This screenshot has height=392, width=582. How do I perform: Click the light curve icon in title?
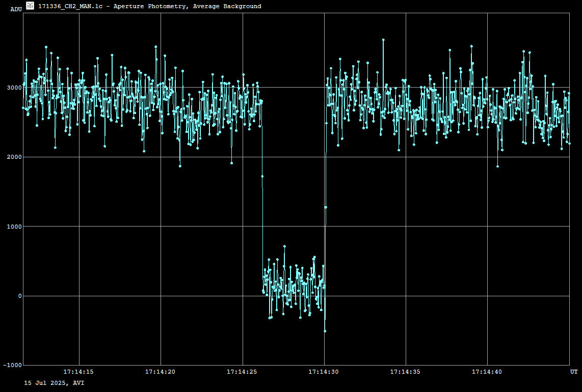[30, 6]
